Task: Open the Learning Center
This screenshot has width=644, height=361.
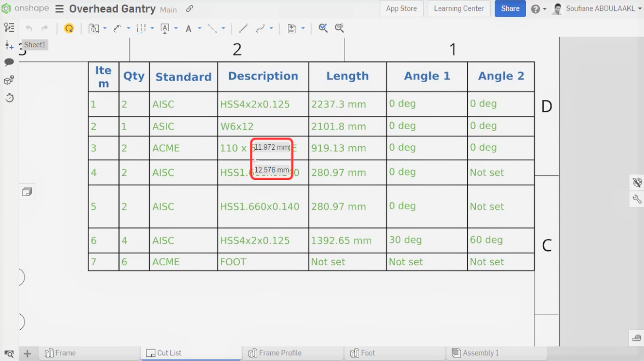Action: pyautogui.click(x=459, y=9)
